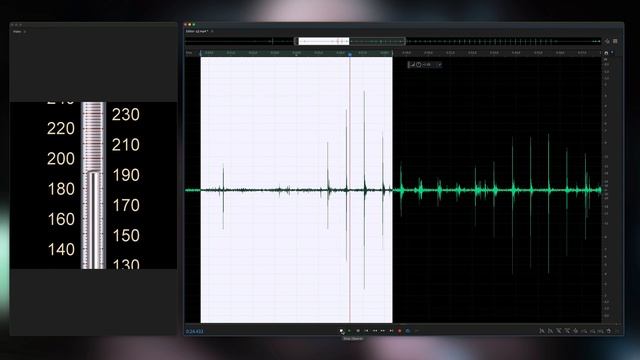Screen dimensions: 640x360
Task: Pause playback in the transport bar
Action: click(358, 331)
